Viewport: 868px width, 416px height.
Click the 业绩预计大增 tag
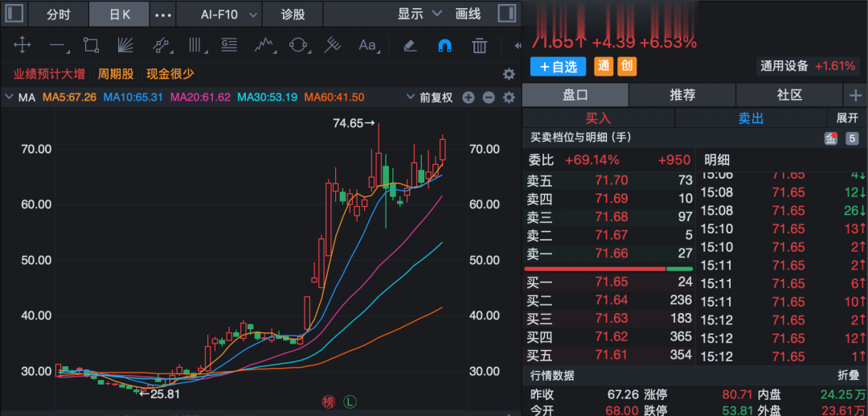(x=49, y=74)
